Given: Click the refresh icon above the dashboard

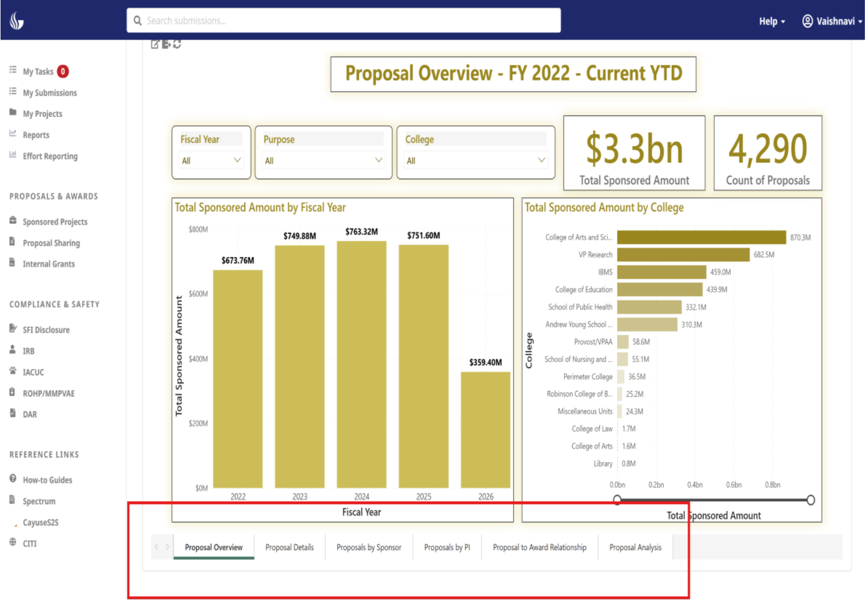Looking at the screenshot, I should 177,44.
